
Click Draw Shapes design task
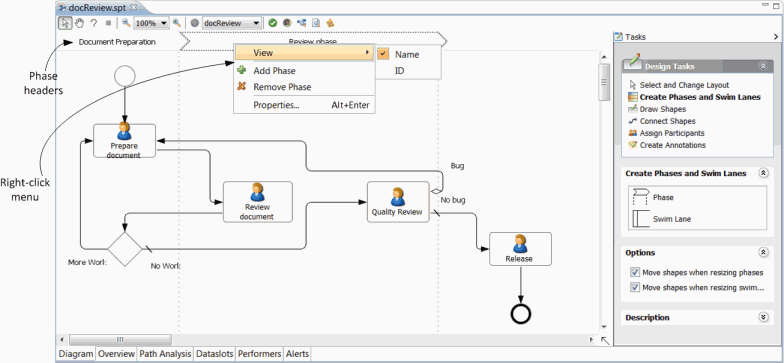662,109
